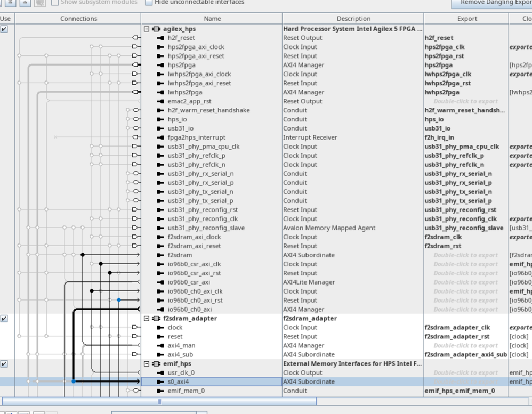Viewport: 532px width, 414px height.
Task: Collapse the agilex_hps tree node
Action: [147, 29]
